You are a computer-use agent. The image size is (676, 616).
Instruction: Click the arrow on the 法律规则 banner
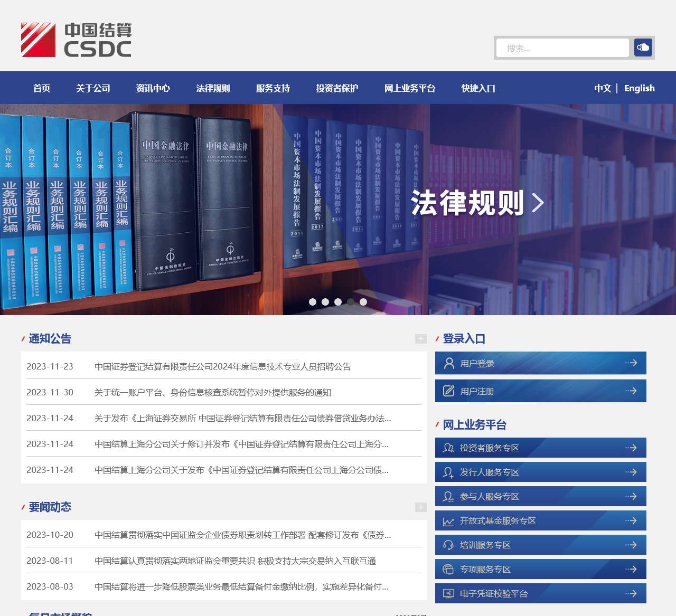pos(538,202)
